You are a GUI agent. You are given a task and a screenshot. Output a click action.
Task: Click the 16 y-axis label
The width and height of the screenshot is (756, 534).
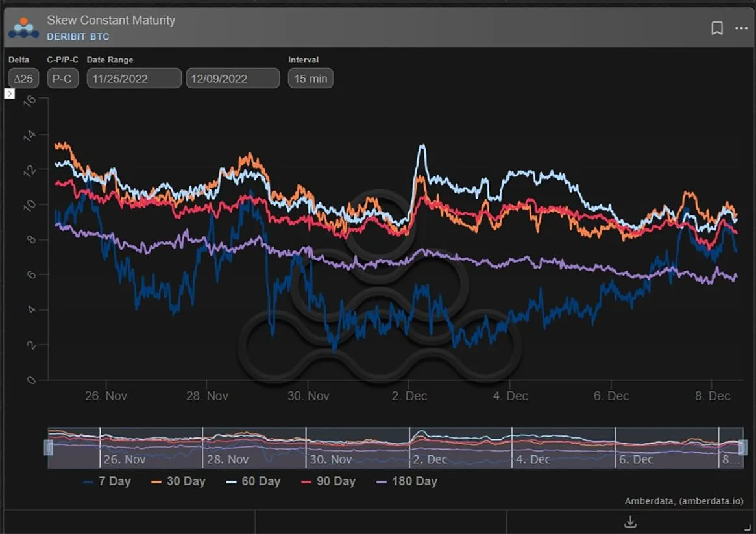point(30,100)
